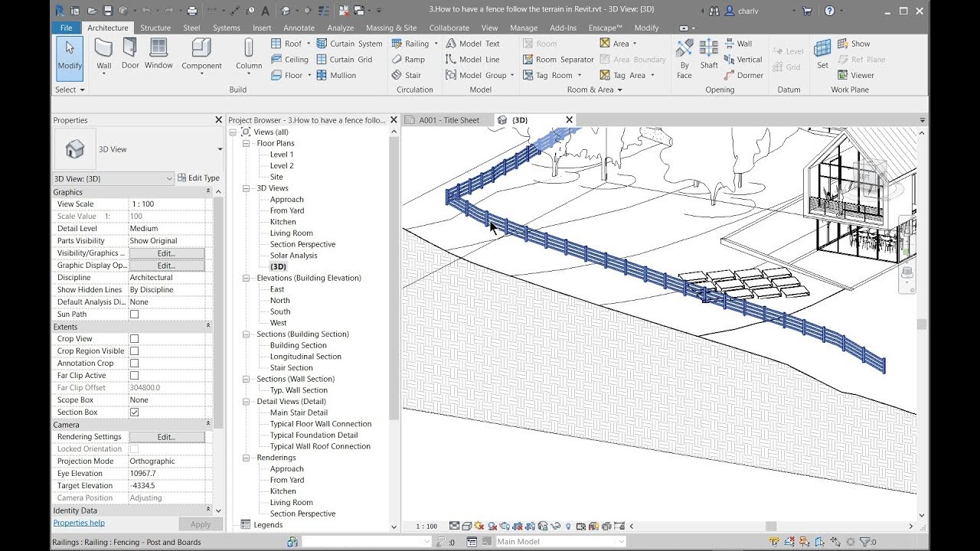Click the Edit Type button
Image resolution: width=980 pixels, height=551 pixels.
click(199, 178)
